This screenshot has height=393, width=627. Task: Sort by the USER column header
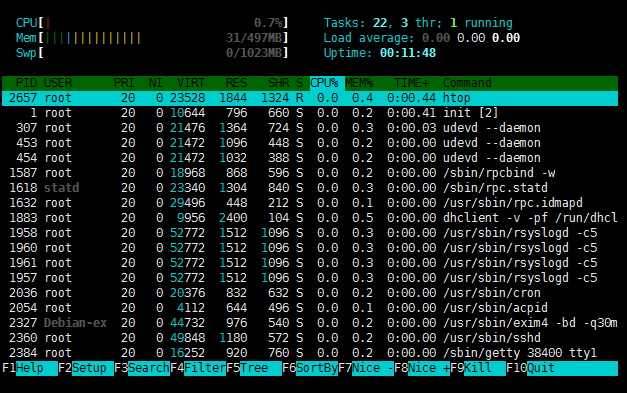[58, 83]
